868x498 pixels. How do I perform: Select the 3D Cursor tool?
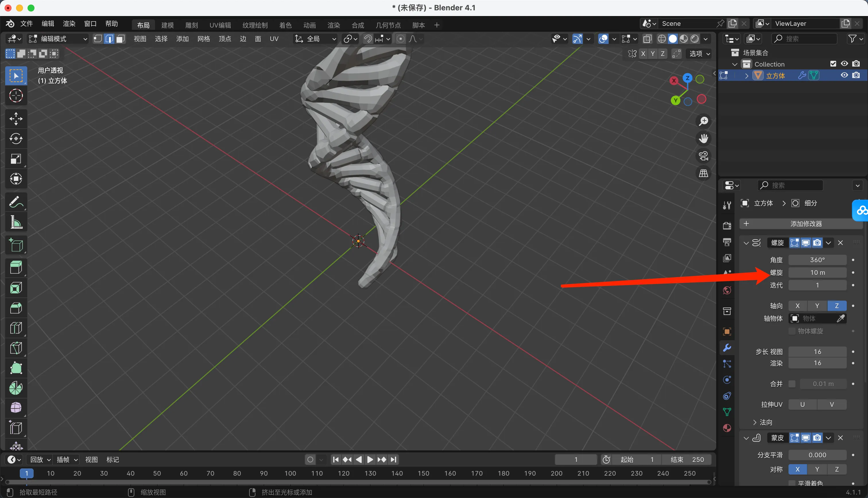tap(16, 96)
